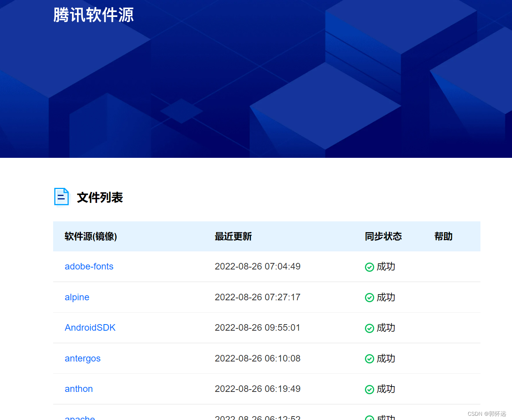Image resolution: width=512 pixels, height=420 pixels.
Task: Click the 2022-08-26 09:55:01 timestamp
Action: tap(258, 328)
